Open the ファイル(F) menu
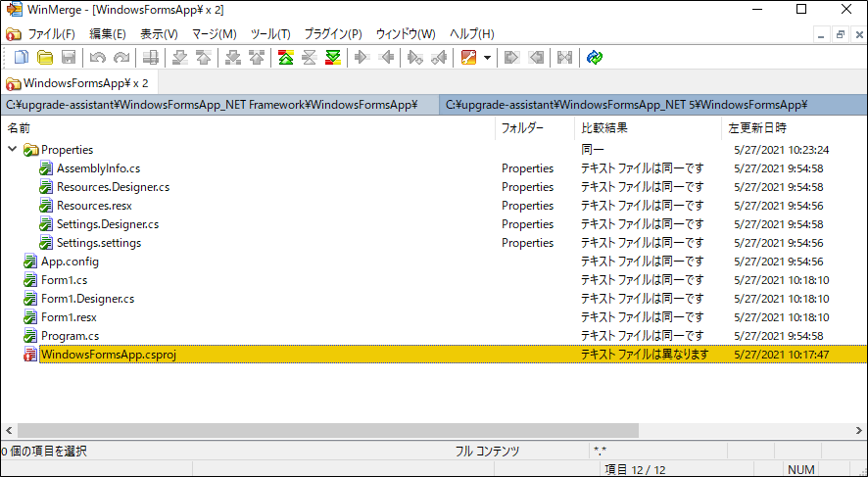Image resolution: width=868 pixels, height=477 pixels. [51, 33]
